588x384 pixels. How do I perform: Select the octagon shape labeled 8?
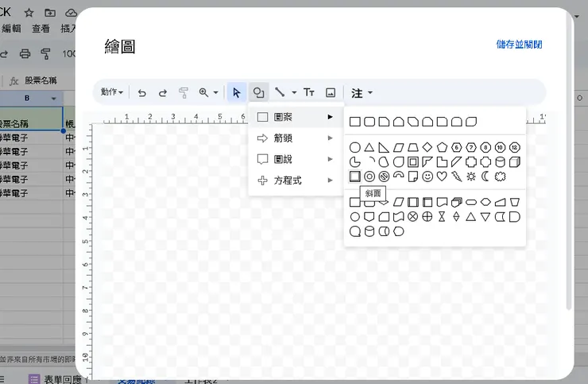tap(485, 148)
